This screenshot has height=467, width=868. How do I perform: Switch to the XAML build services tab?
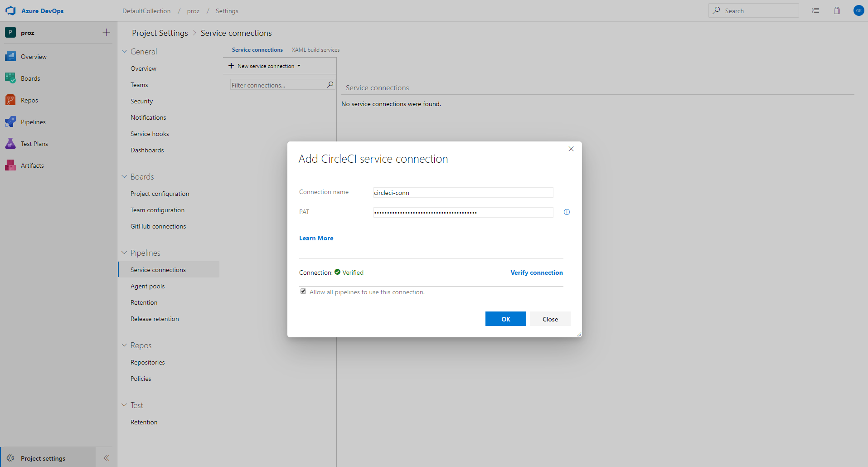coord(315,50)
